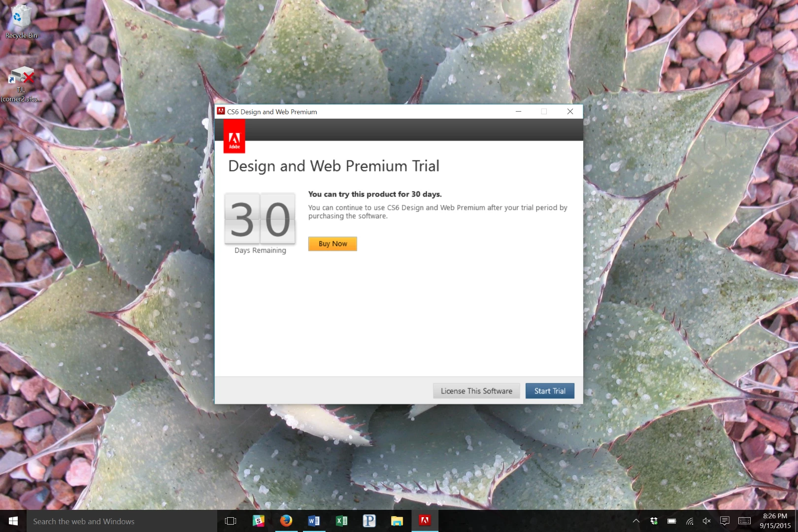Click the orange Buy Now button

[332, 244]
